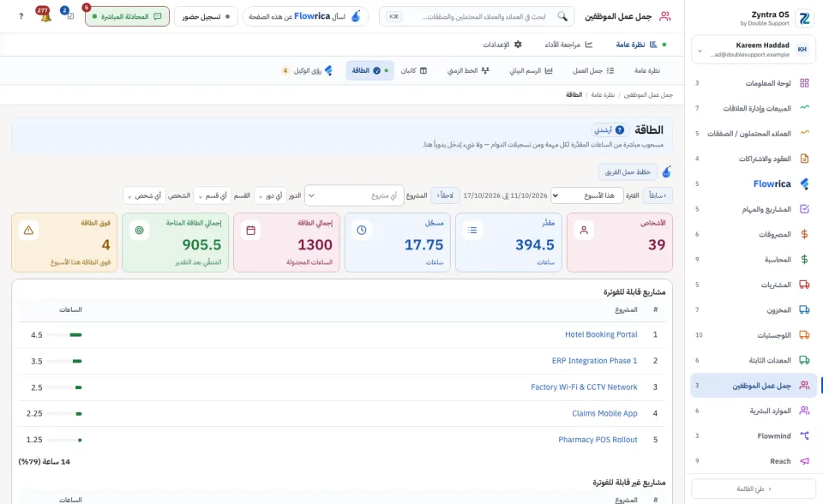Click the المعدات الثابتة truck icon

pos(804,360)
